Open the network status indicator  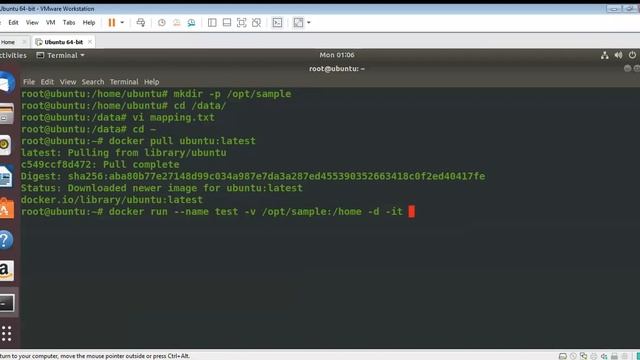click(604, 55)
